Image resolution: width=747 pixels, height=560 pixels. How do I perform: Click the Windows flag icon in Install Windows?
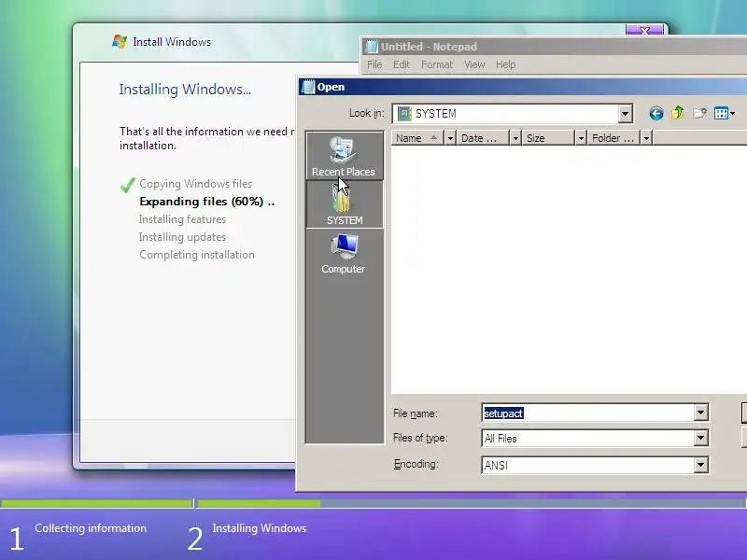point(120,41)
